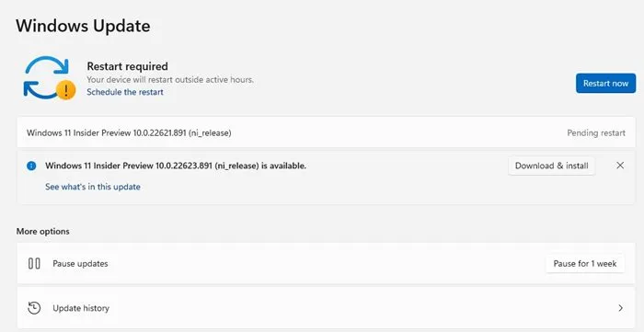The image size is (644, 332).
Task: Click the orange warning badge icon
Action: [65, 90]
